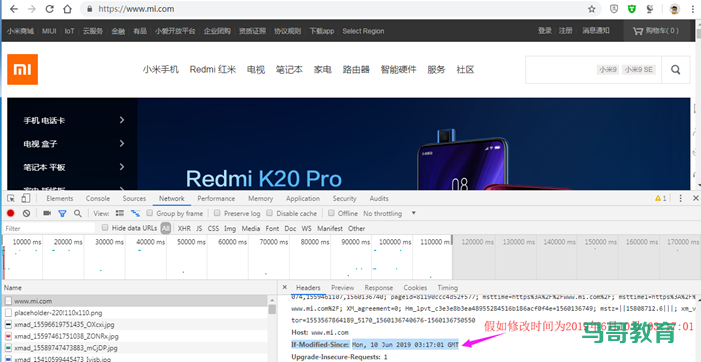
Task: Open the green shield extension icon
Action: 632,9
